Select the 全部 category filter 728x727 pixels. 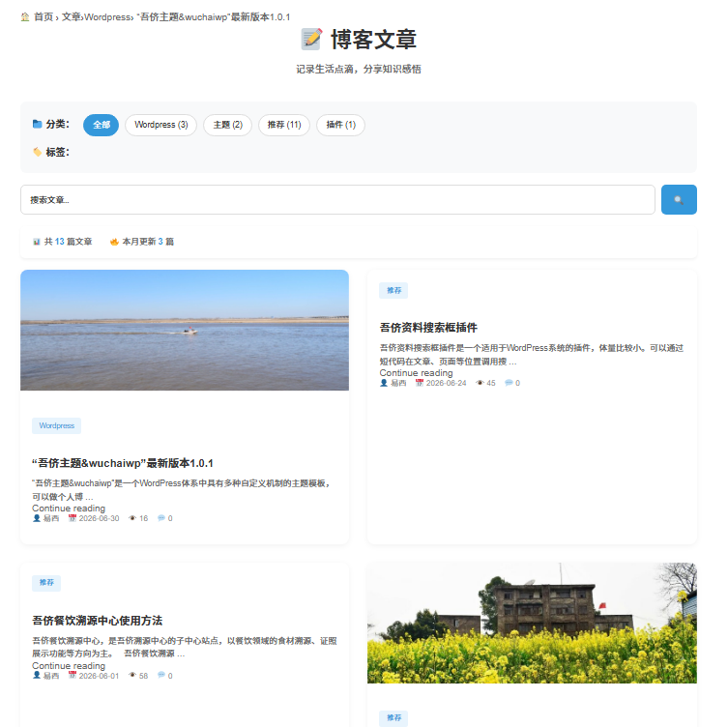101,125
